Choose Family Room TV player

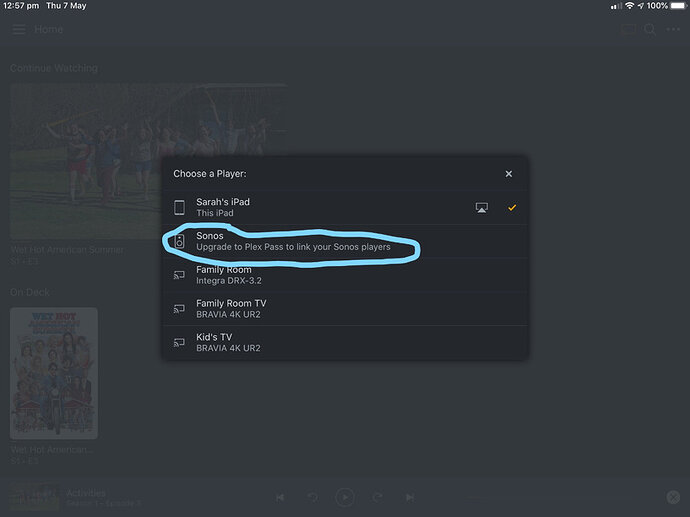coord(345,308)
